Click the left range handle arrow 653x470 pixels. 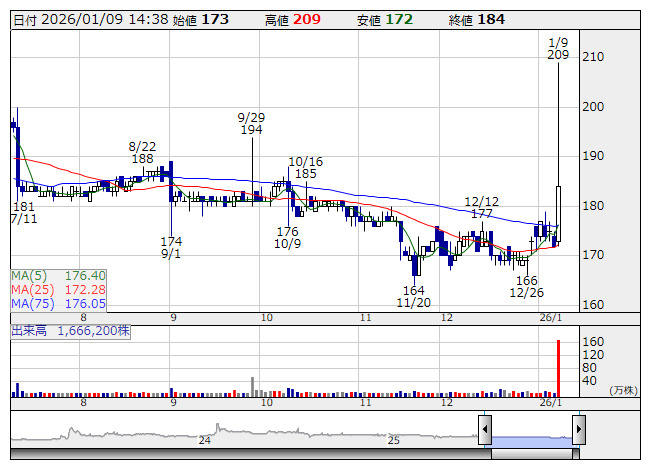coord(484,431)
